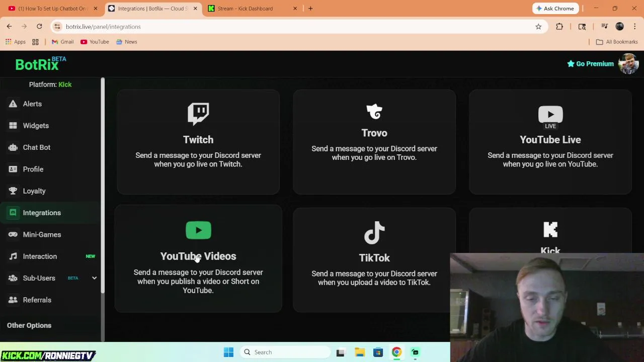Open the Mini-Games controller icon
The height and width of the screenshot is (362, 644).
pyautogui.click(x=13, y=234)
